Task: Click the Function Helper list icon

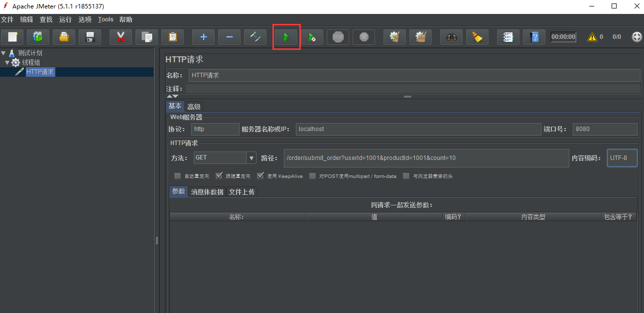Action: (x=508, y=37)
